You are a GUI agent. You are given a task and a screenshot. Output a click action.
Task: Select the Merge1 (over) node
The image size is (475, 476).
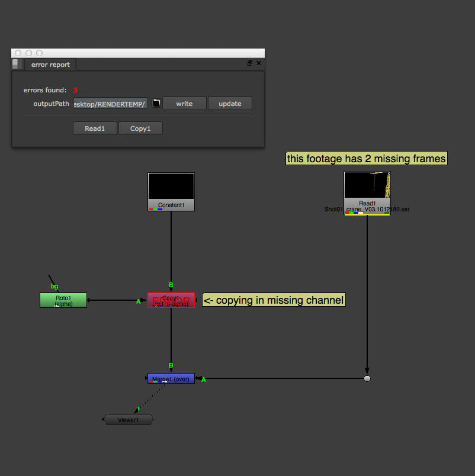click(171, 378)
